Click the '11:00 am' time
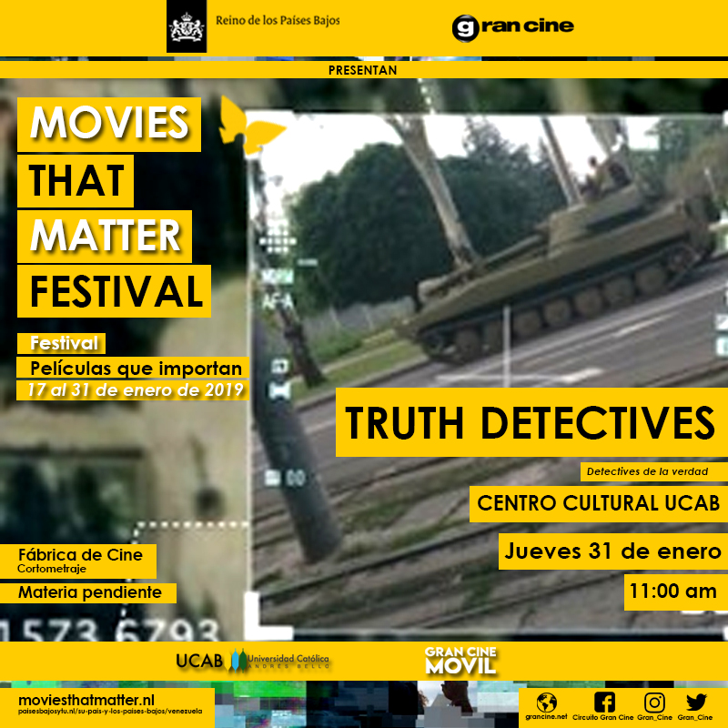728x728 pixels. [673, 591]
